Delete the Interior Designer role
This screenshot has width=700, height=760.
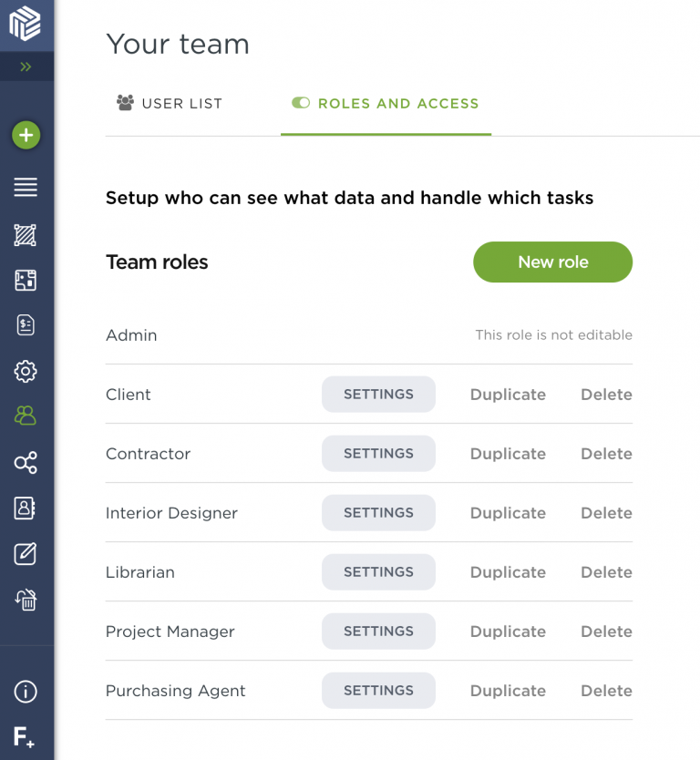point(606,513)
